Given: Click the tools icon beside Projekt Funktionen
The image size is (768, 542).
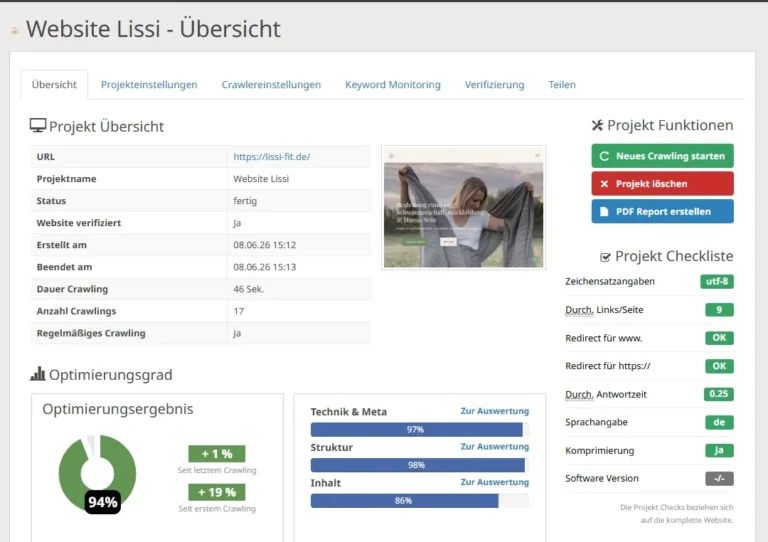Looking at the screenshot, I should pos(597,125).
